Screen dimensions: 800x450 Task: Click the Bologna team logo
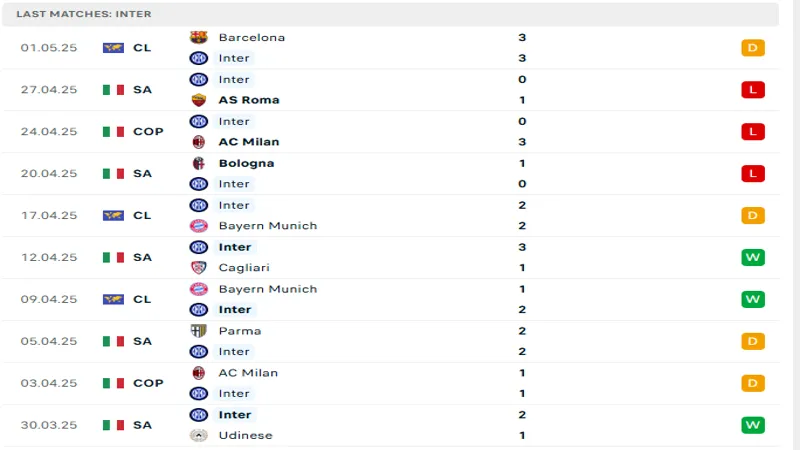click(198, 163)
